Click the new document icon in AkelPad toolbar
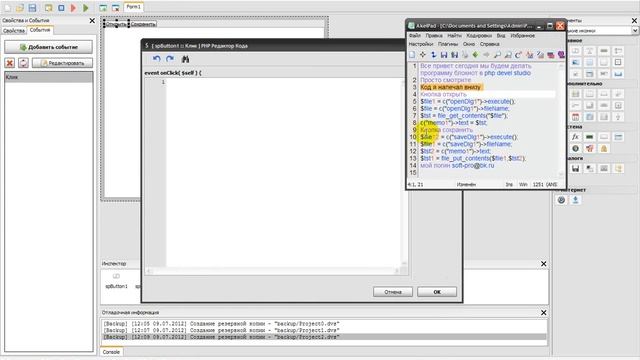Image resolution: width=640 pixels, height=360 pixels. (412, 55)
